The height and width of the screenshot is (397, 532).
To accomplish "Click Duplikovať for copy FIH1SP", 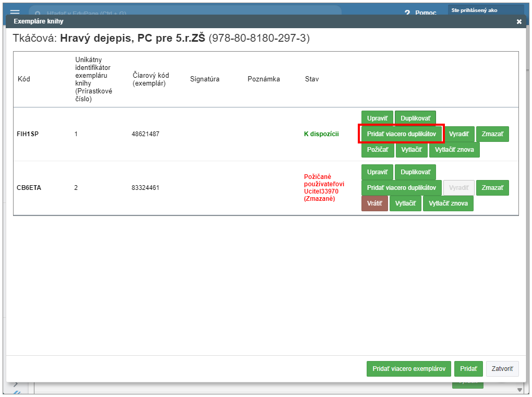I will pyautogui.click(x=415, y=118).
